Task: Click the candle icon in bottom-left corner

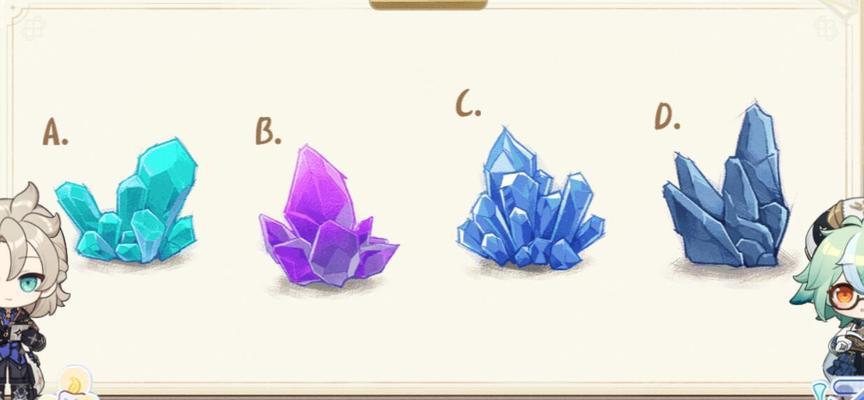Action: (74, 385)
